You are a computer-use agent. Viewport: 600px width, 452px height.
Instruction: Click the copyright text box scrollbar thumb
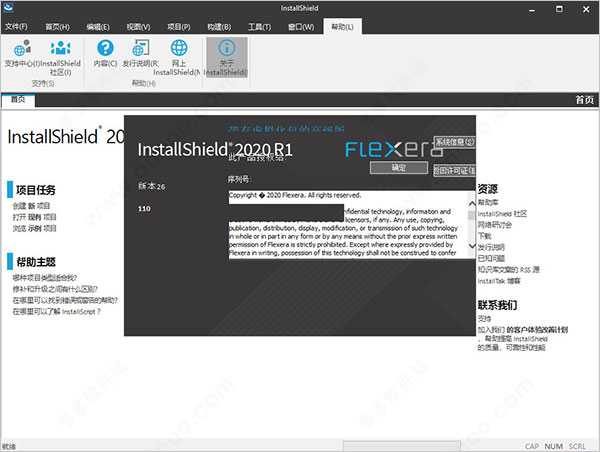[x=471, y=215]
